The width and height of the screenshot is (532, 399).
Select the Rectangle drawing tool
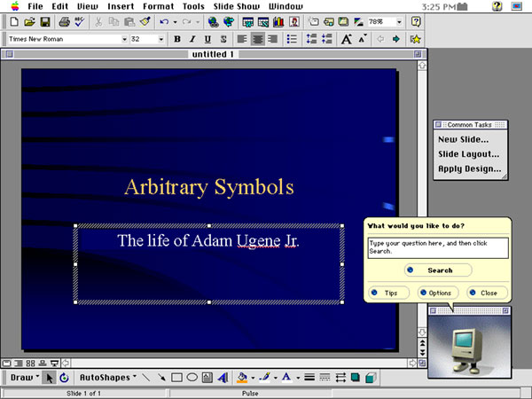coord(176,377)
